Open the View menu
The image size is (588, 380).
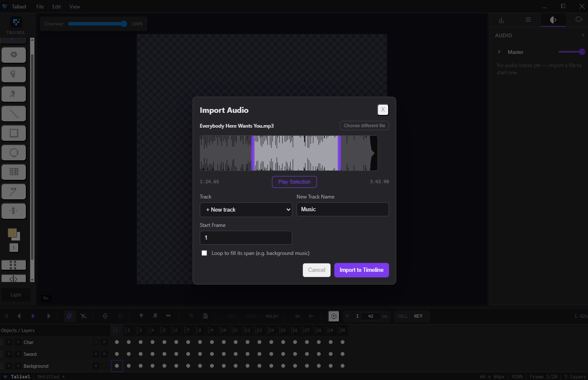(75, 7)
